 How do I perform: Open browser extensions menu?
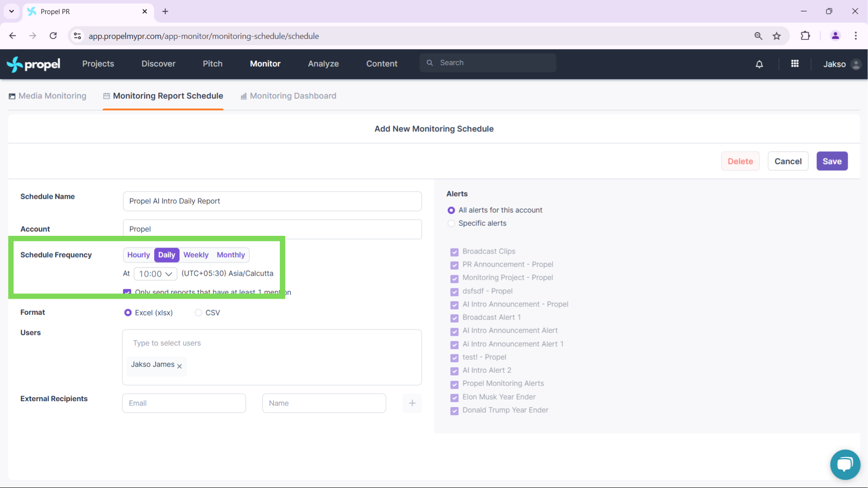click(x=805, y=36)
